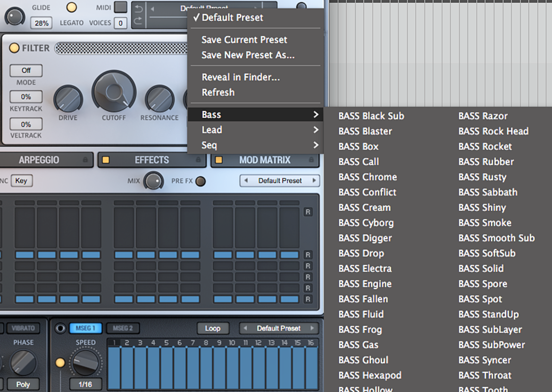The image size is (552, 392).
Task: Open the Mod Matrix tab
Action: [265, 160]
